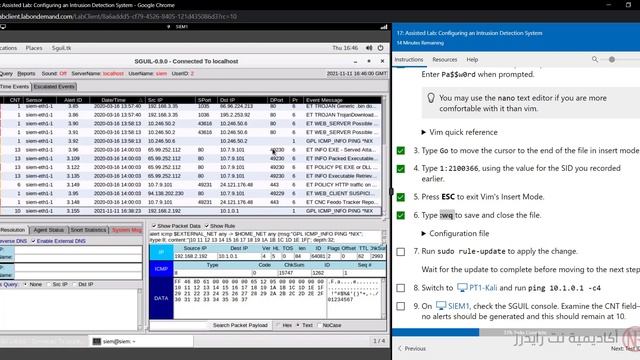Click the PT1-Kali link in step 8

[483, 288]
